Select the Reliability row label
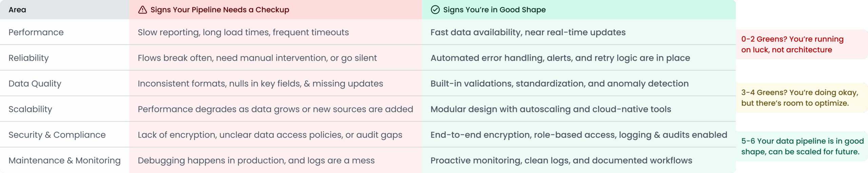The width and height of the screenshot is (868, 173). 28,58
